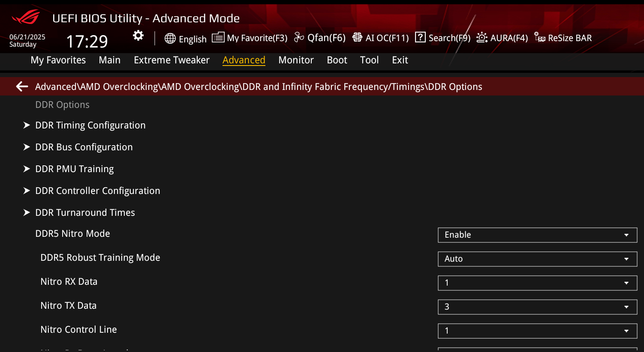Open the DDR5 Robust Training Mode dropdown

[x=537, y=259]
